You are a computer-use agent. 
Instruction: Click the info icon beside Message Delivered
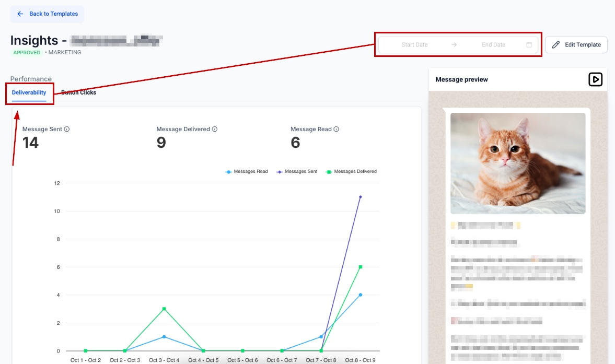point(215,129)
